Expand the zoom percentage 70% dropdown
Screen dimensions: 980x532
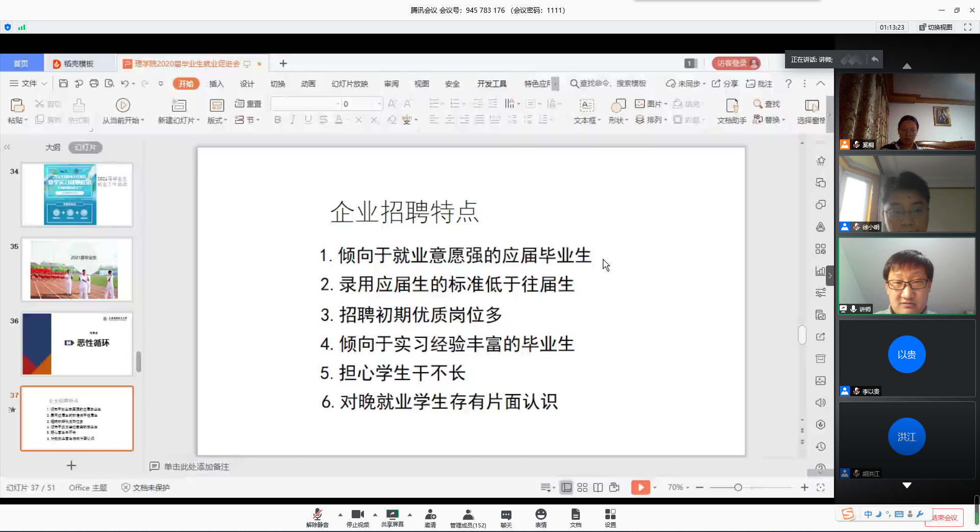point(678,488)
